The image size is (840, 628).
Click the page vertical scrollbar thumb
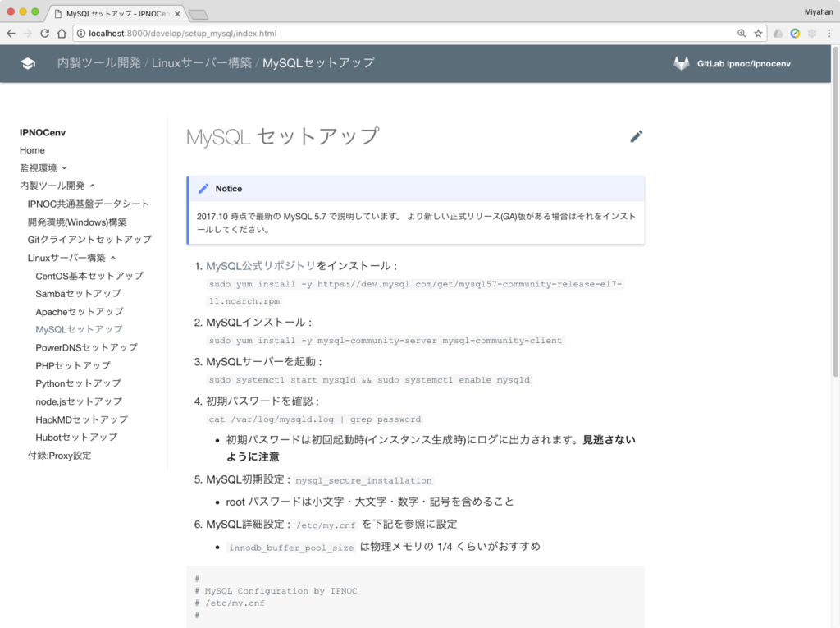coord(836,212)
